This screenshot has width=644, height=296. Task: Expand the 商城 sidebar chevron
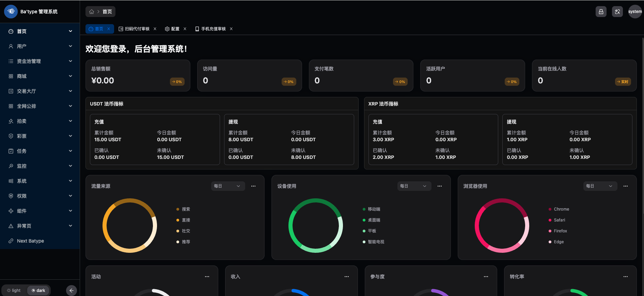[70, 76]
